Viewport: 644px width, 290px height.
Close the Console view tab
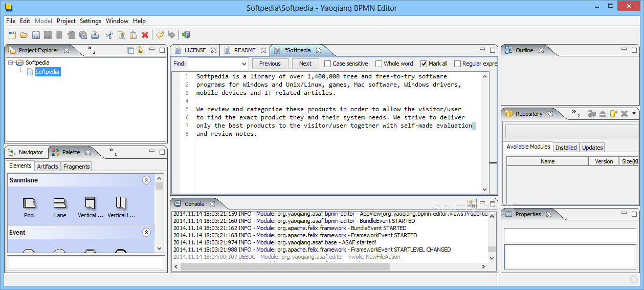(212, 204)
